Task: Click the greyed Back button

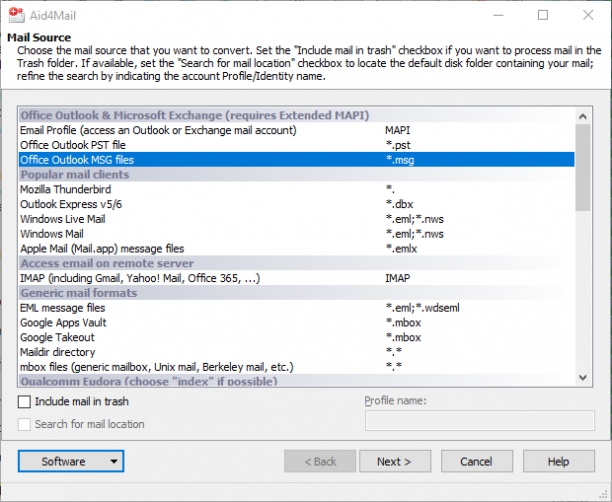Action: pos(320,461)
